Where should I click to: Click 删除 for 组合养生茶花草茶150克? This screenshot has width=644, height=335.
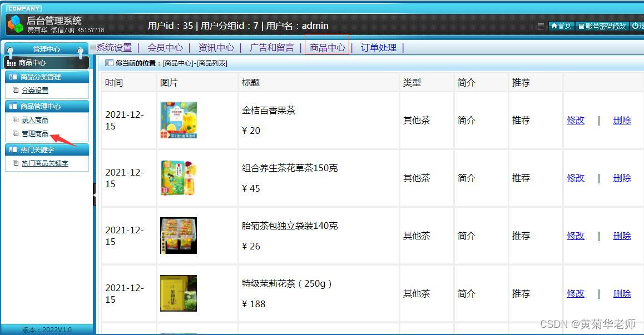point(622,178)
